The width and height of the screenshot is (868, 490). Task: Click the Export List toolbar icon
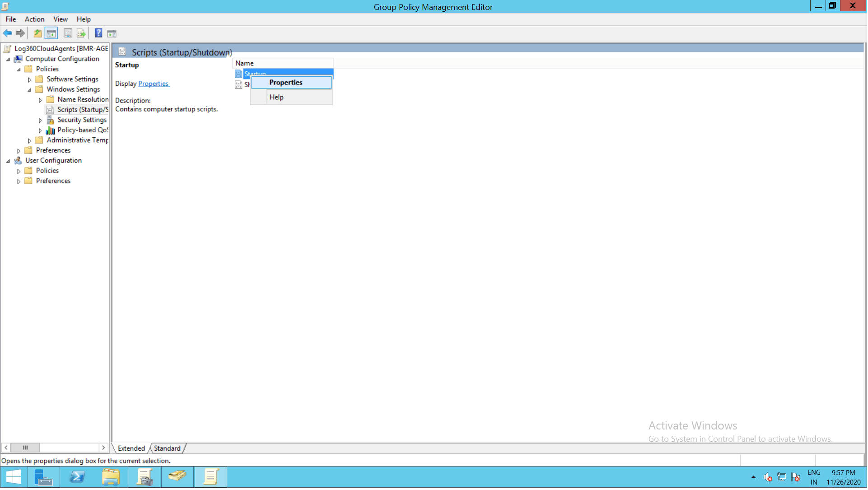(x=81, y=33)
